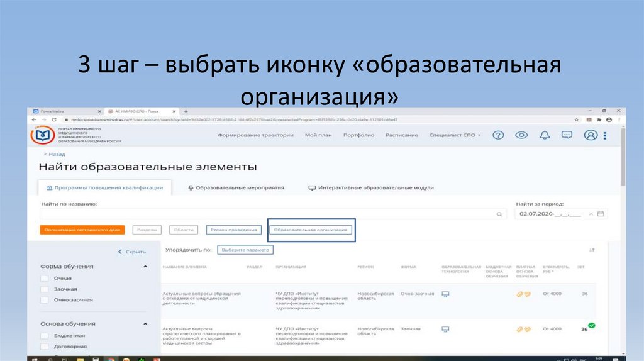Open the Специалист СПО dropdown
644x361 pixels.
[x=454, y=135]
